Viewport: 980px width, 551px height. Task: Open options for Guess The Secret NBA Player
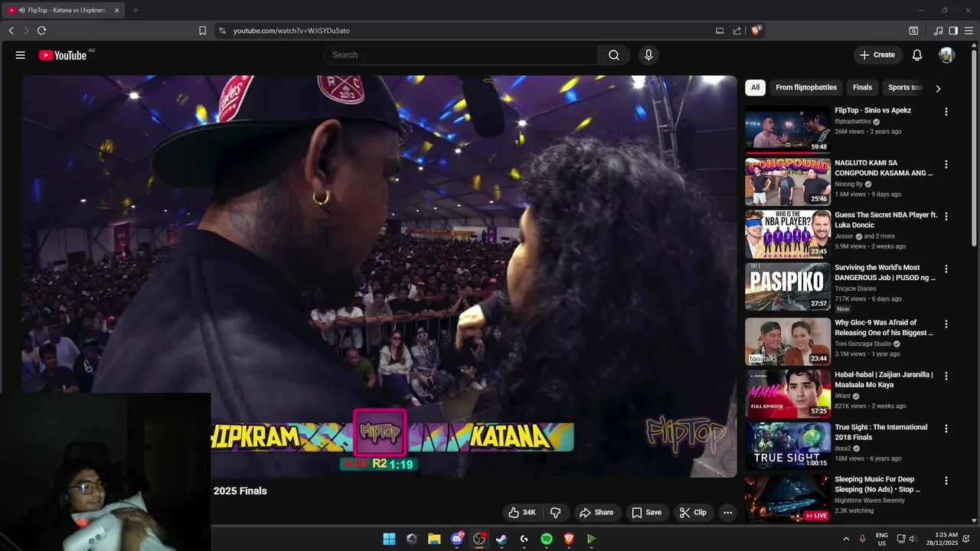[946, 217]
